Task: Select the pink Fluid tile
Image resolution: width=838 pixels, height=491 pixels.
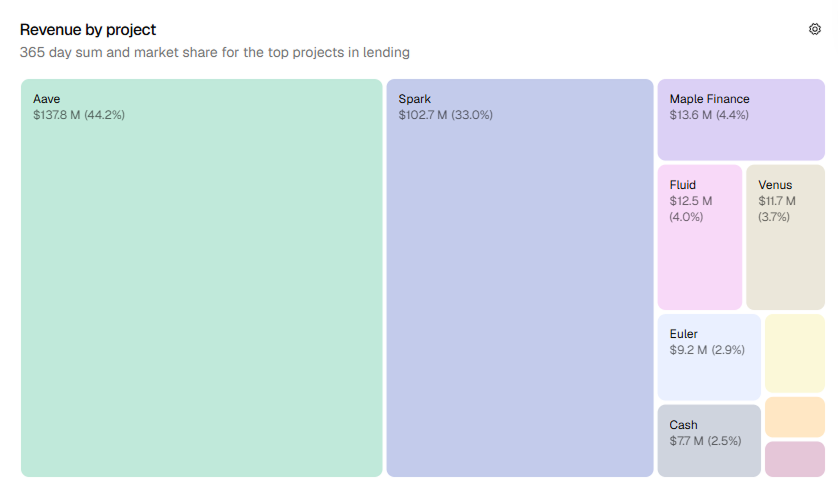Action: [x=700, y=237]
